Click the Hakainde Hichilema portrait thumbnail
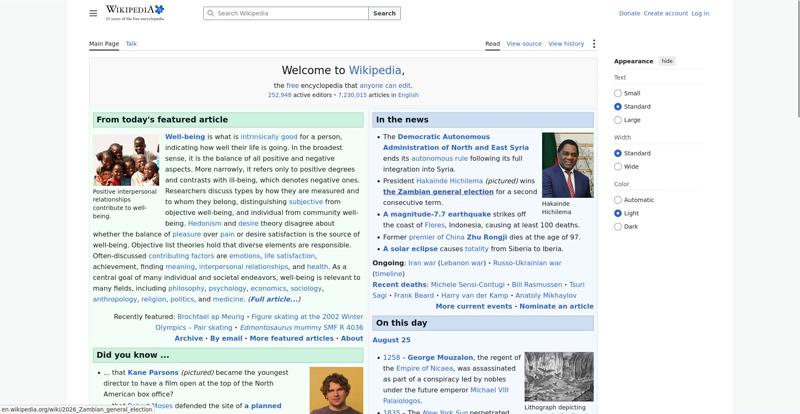800x414 pixels. tap(567, 165)
